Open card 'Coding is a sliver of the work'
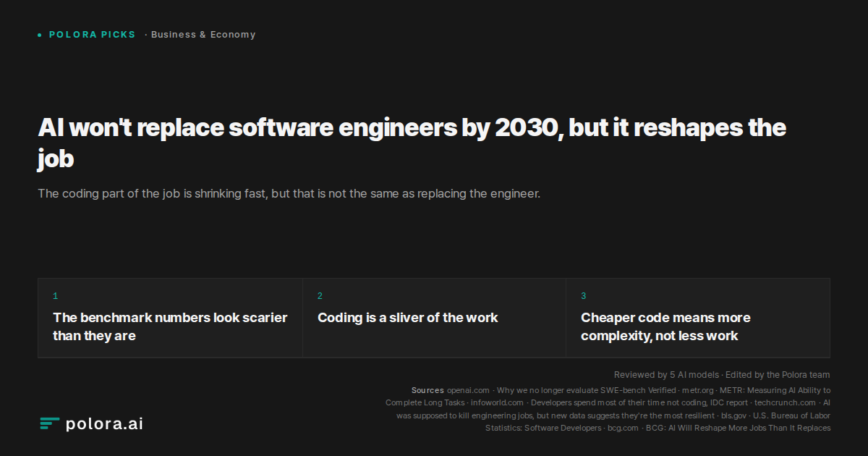868x456 pixels. point(434,318)
